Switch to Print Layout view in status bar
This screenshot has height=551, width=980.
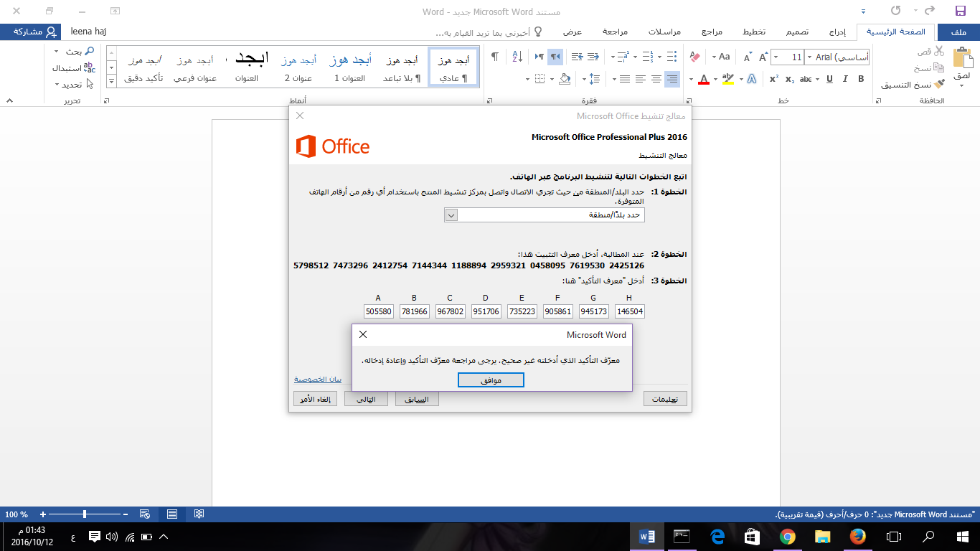[x=172, y=514]
